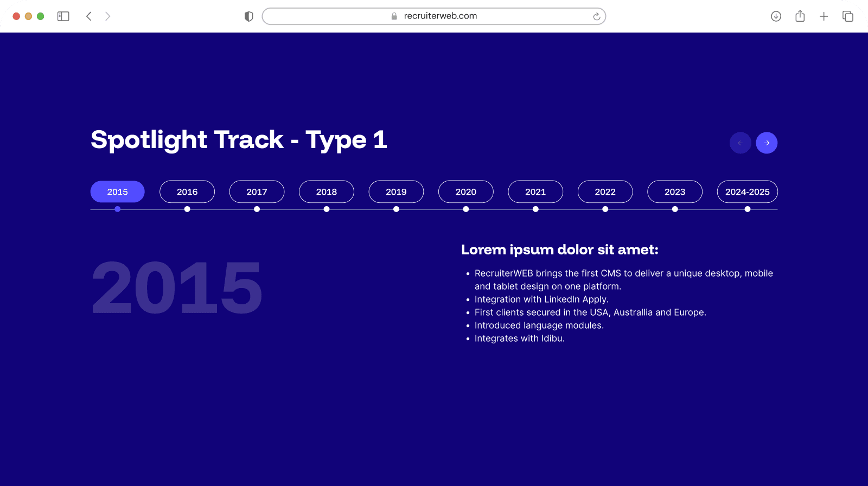The height and width of the screenshot is (486, 868).
Task: Open the privacy shield report icon
Action: click(249, 16)
